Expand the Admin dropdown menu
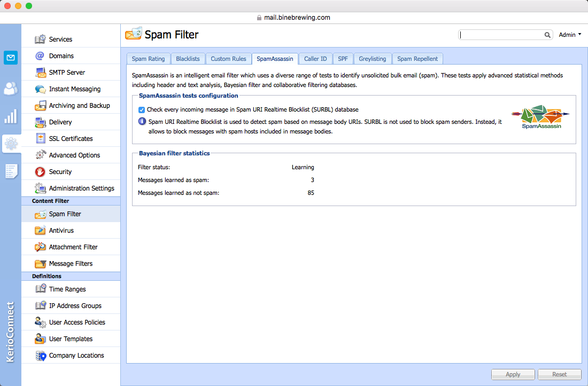588x386 pixels. 570,35
